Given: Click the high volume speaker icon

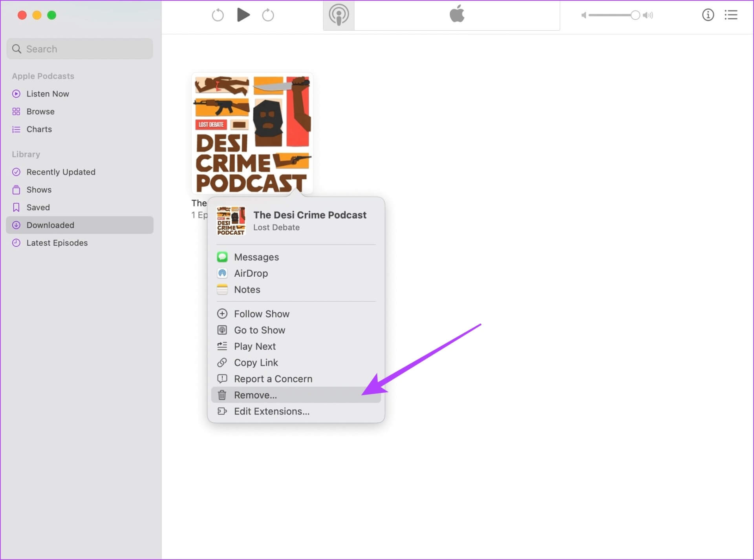Looking at the screenshot, I should click(x=648, y=15).
